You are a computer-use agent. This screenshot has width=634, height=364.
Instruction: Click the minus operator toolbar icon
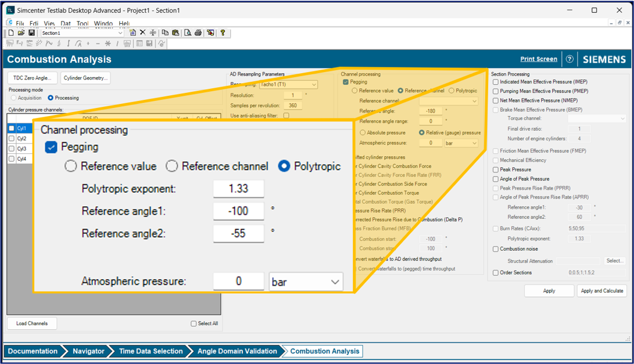point(98,43)
